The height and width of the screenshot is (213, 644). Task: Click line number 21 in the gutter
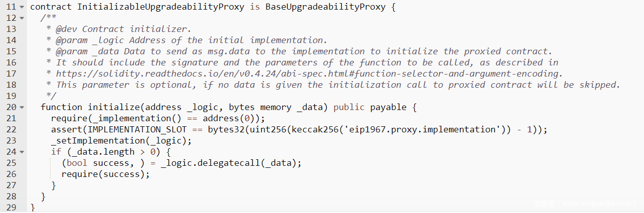[x=11, y=119]
